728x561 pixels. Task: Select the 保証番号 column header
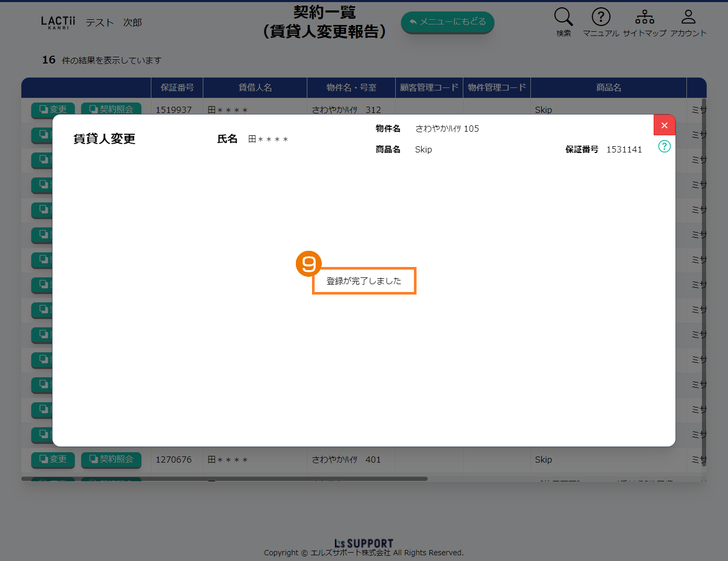pyautogui.click(x=177, y=87)
